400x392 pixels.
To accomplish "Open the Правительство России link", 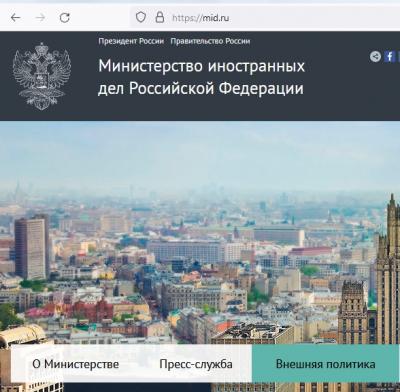I will point(210,41).
